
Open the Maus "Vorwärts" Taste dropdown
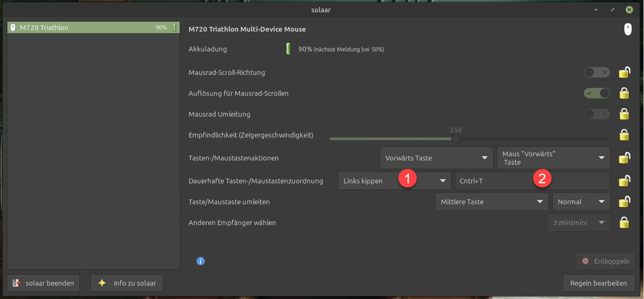point(553,158)
